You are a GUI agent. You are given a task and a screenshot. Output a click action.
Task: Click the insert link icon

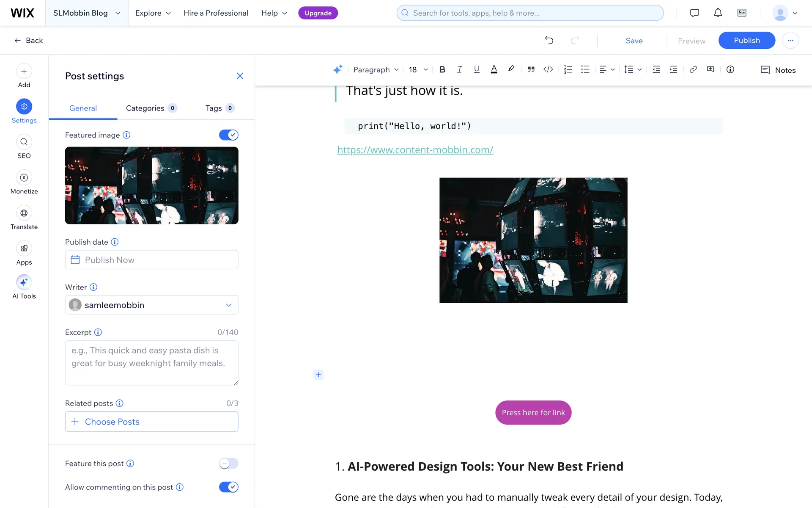tap(693, 69)
